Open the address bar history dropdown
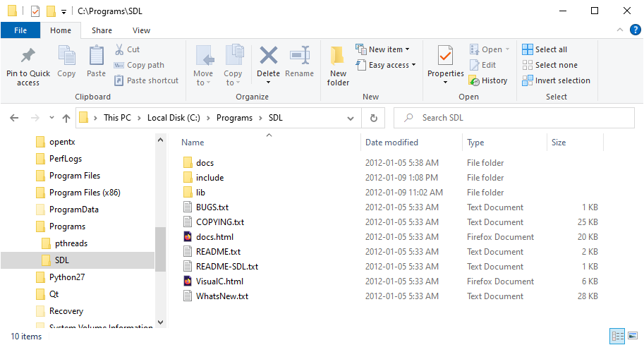 tap(351, 119)
